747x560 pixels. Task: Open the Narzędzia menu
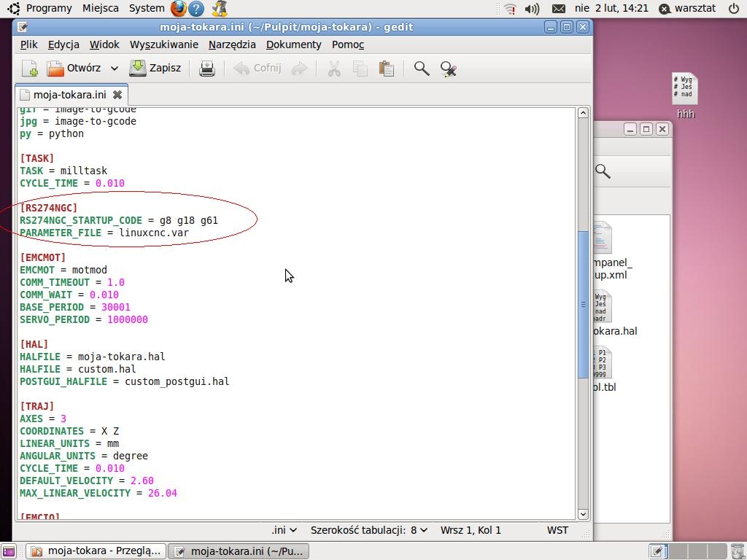tap(232, 44)
